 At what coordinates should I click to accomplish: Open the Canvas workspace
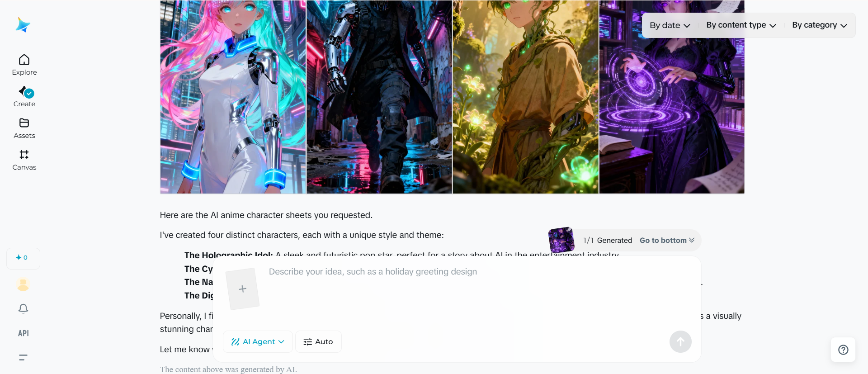click(24, 160)
